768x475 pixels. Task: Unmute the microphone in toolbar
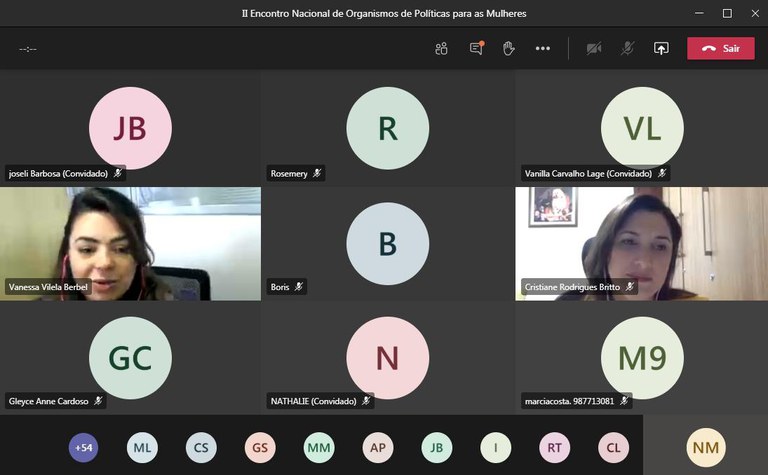click(627, 48)
